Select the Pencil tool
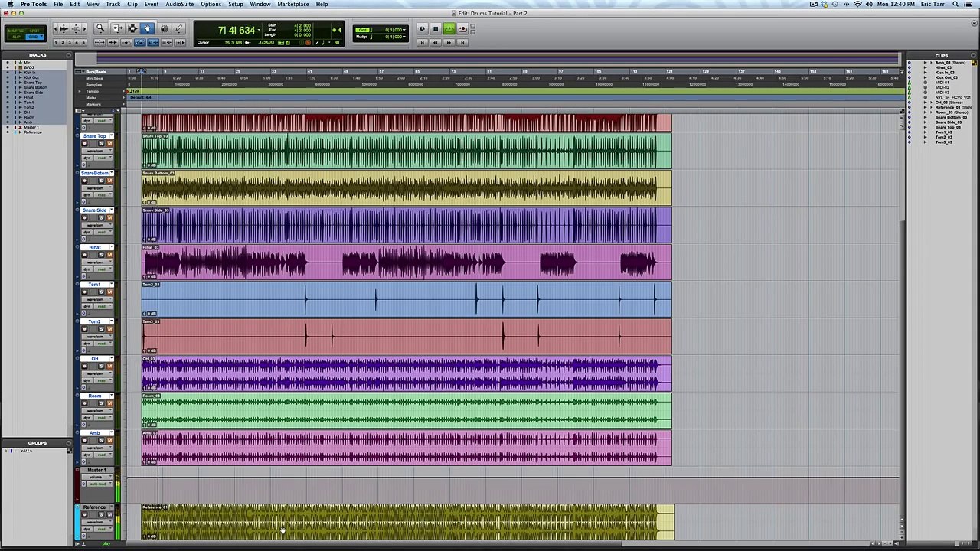Screen dimensions: 980x551 (179, 28)
